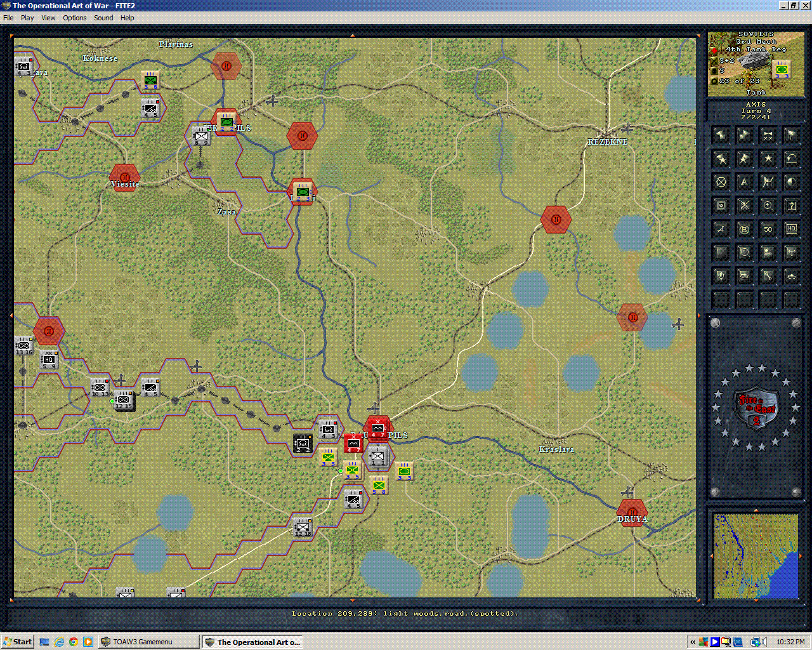Viewport: 812px width, 650px height.
Task: Click the opposing arrows toolbar button
Action: click(768, 135)
